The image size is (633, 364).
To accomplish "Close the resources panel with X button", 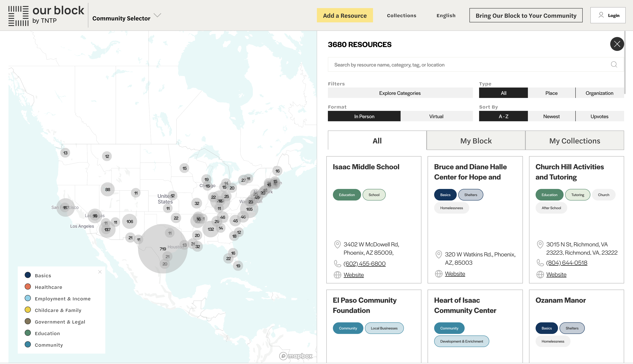I will pos(617,44).
